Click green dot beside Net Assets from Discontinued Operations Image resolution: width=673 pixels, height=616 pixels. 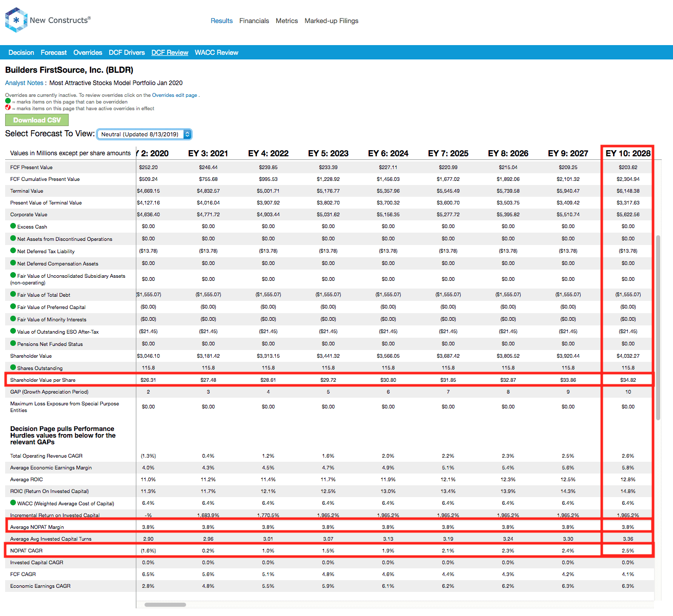(13, 238)
